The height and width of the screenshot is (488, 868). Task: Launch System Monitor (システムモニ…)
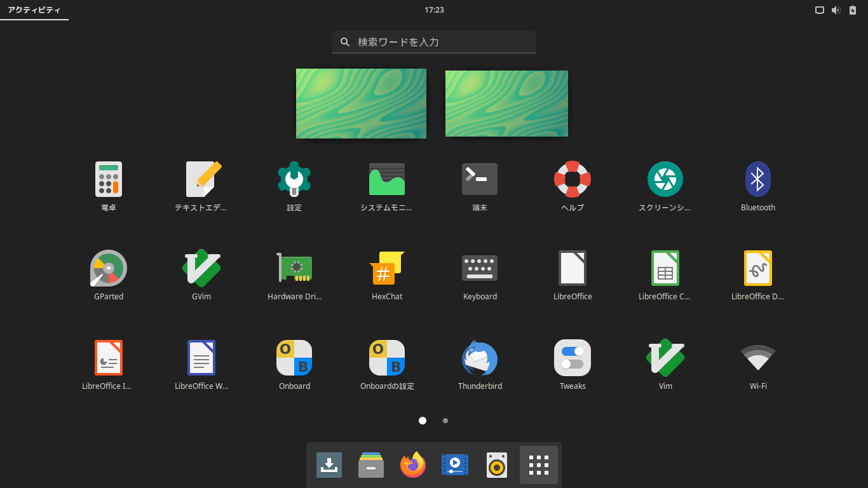tap(387, 179)
